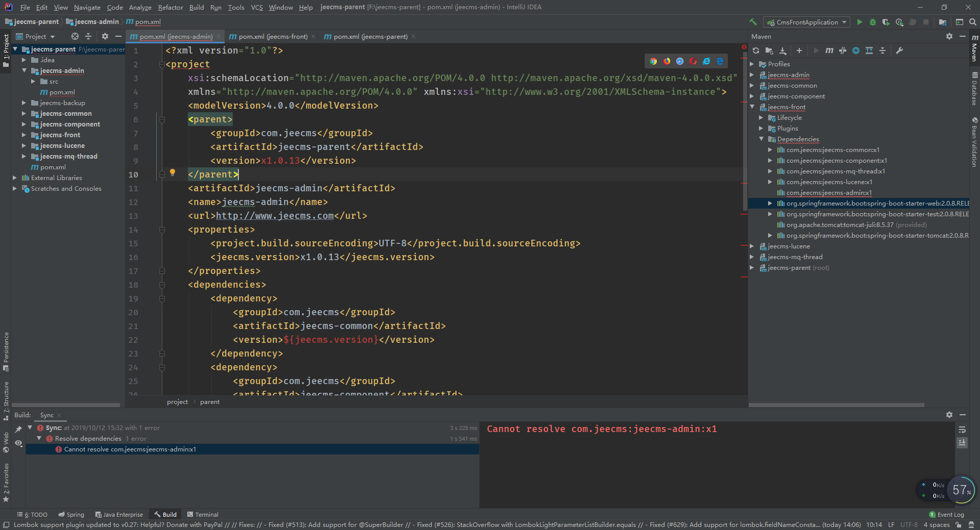Open the Refactor menu
The width and height of the screenshot is (980, 530).
click(170, 7)
